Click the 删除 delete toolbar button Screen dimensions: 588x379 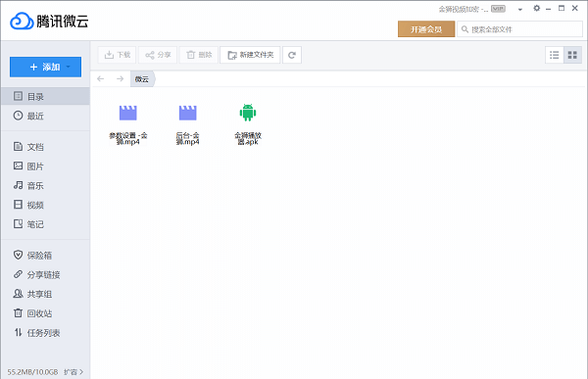pyautogui.click(x=199, y=55)
